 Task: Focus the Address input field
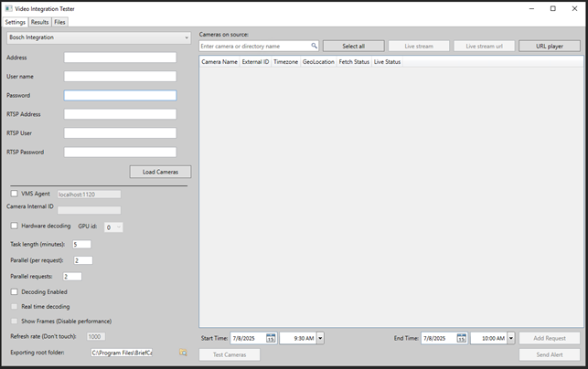(x=120, y=58)
